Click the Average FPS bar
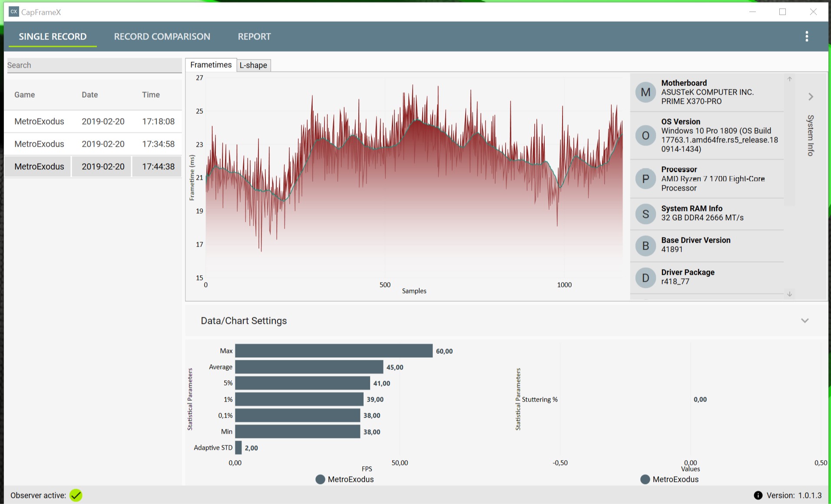This screenshot has height=504, width=831. coord(309,367)
